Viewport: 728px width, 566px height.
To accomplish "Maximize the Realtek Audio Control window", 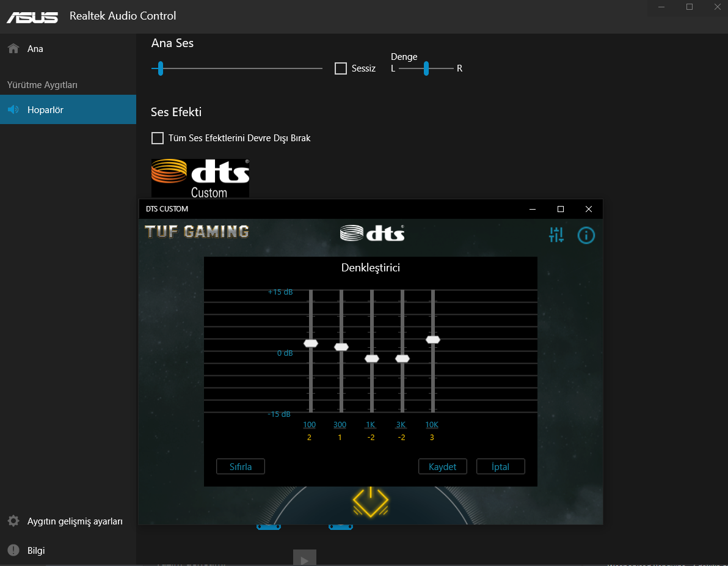I will click(x=690, y=7).
